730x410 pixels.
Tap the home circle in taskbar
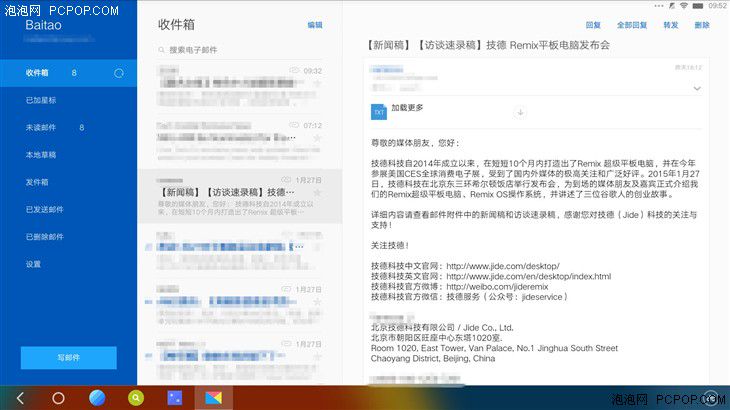(x=58, y=398)
